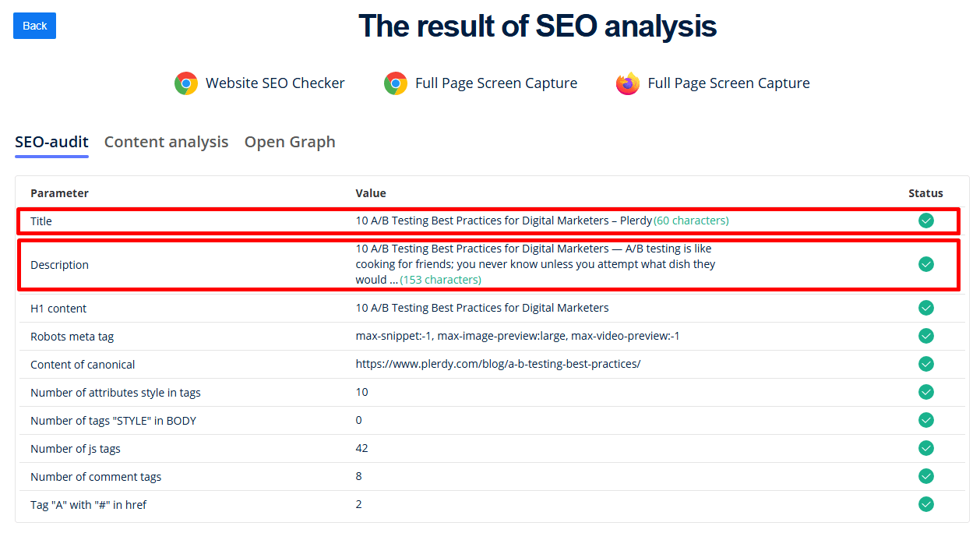Click the canonical URL value text

[498, 364]
